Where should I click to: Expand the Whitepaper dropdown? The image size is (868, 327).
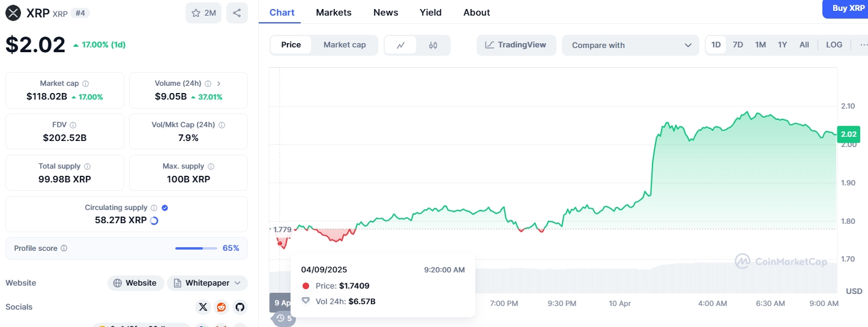click(x=207, y=283)
